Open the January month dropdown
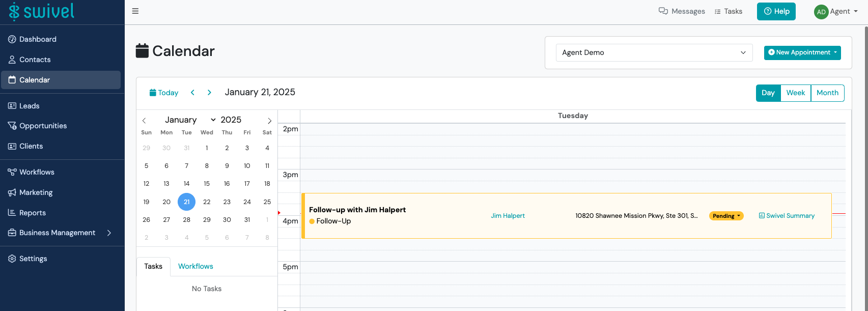Image resolution: width=868 pixels, height=311 pixels. point(190,120)
